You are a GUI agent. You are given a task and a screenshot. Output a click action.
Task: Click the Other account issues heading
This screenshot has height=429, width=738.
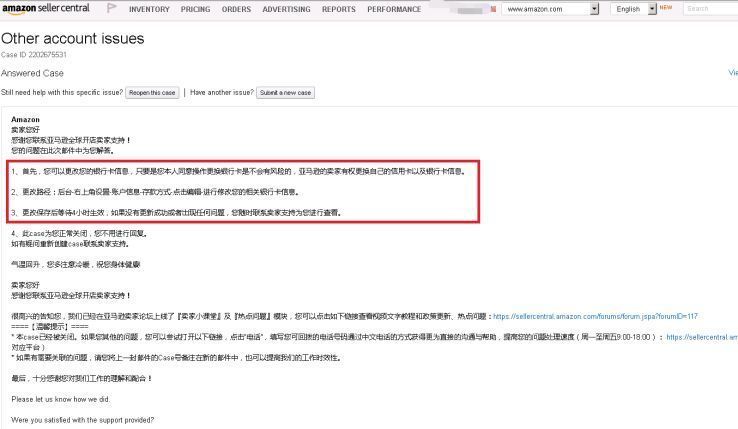point(72,38)
